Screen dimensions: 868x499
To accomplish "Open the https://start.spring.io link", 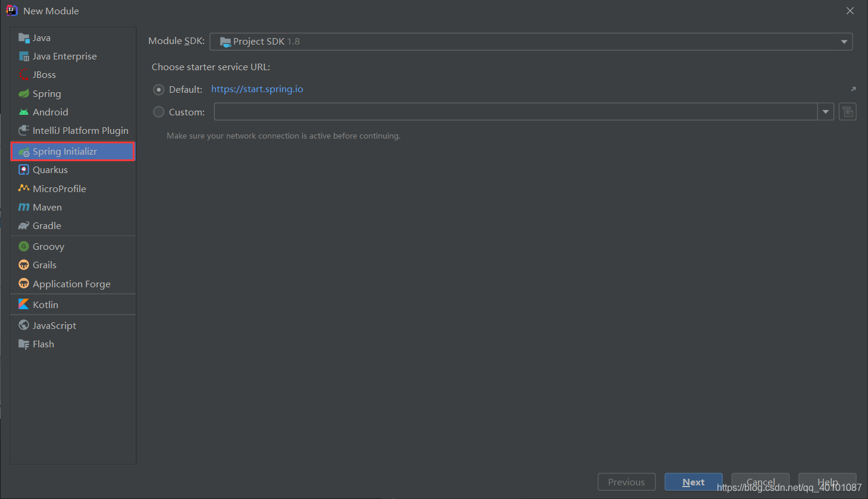I will click(x=257, y=89).
